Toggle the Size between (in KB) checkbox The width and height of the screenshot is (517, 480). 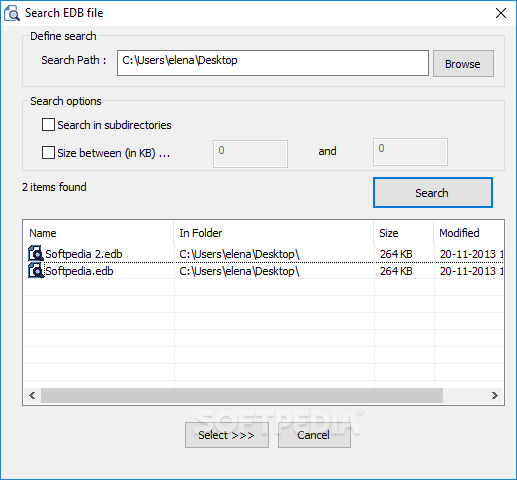48,153
